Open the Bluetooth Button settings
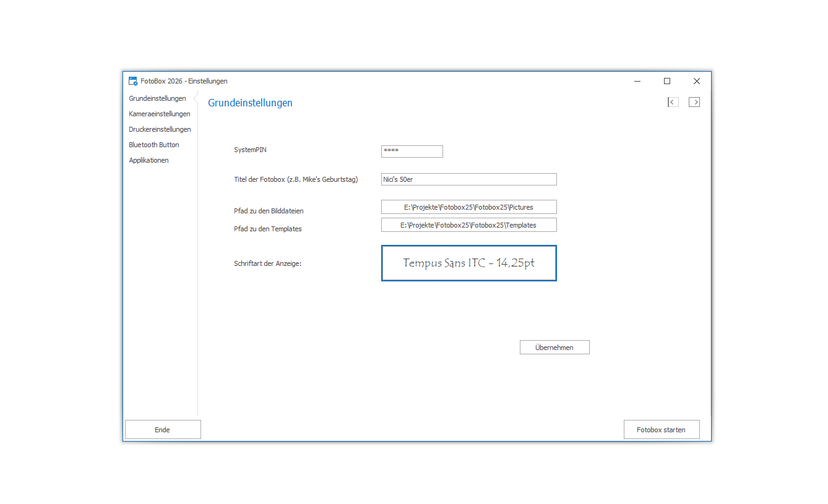Screen dimensions: 828x504 coord(154,145)
